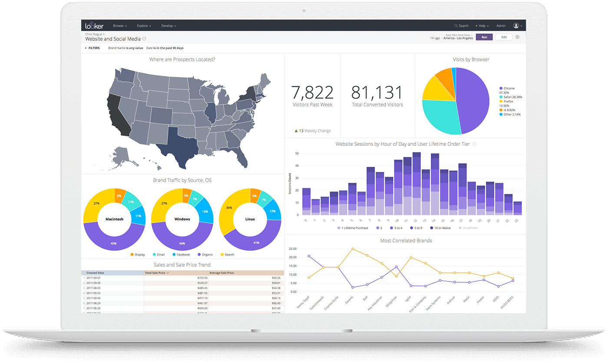608x364 pixels.
Task: Click the America - Los Angeles timezone text
Action: (458, 38)
